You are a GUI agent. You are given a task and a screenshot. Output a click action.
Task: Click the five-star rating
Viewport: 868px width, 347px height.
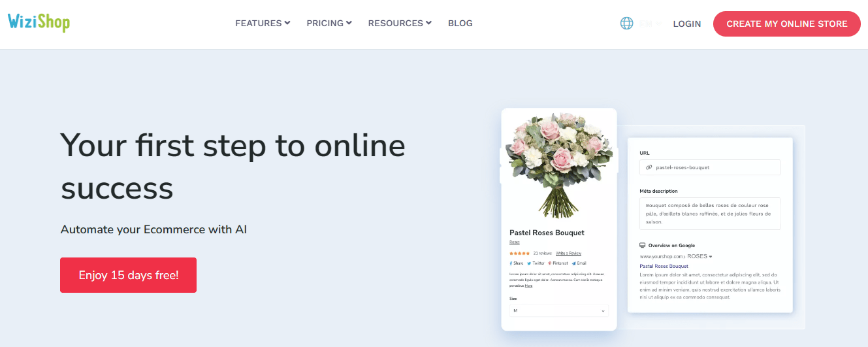coord(520,253)
